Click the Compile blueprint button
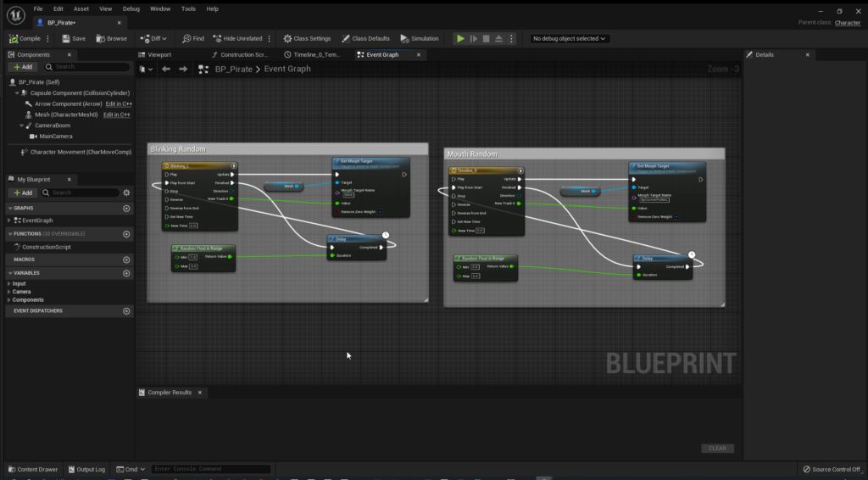Image resolution: width=868 pixels, height=480 pixels. [25, 38]
